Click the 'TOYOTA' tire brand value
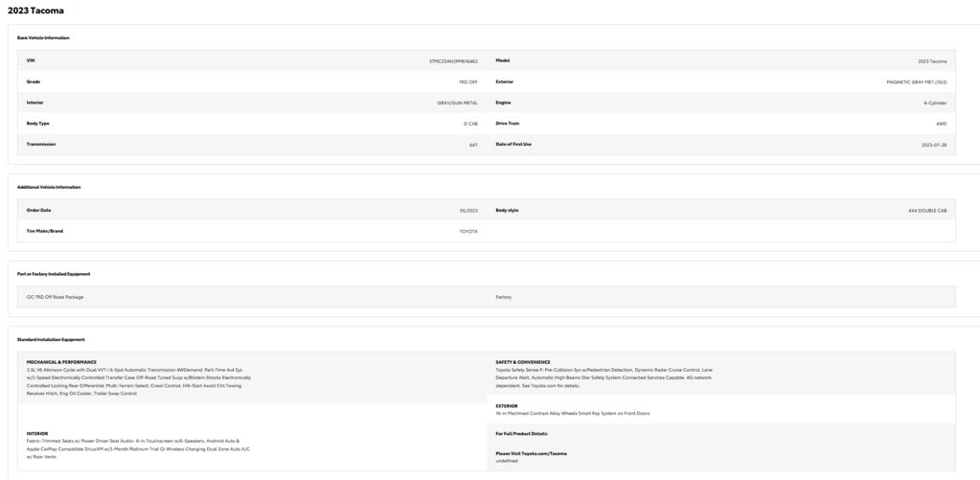Viewport: 980px width, 480px height. [468, 231]
